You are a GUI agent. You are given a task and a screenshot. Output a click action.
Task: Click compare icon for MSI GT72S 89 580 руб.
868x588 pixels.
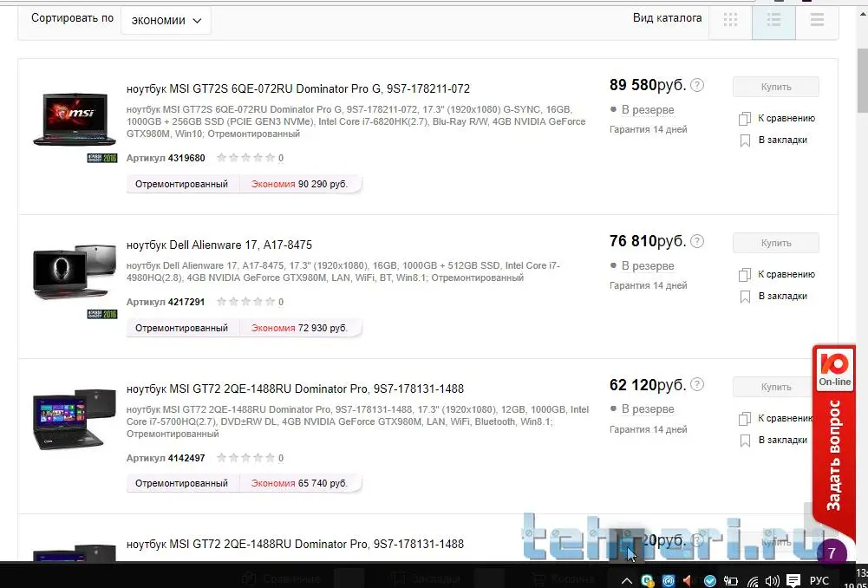tap(745, 119)
